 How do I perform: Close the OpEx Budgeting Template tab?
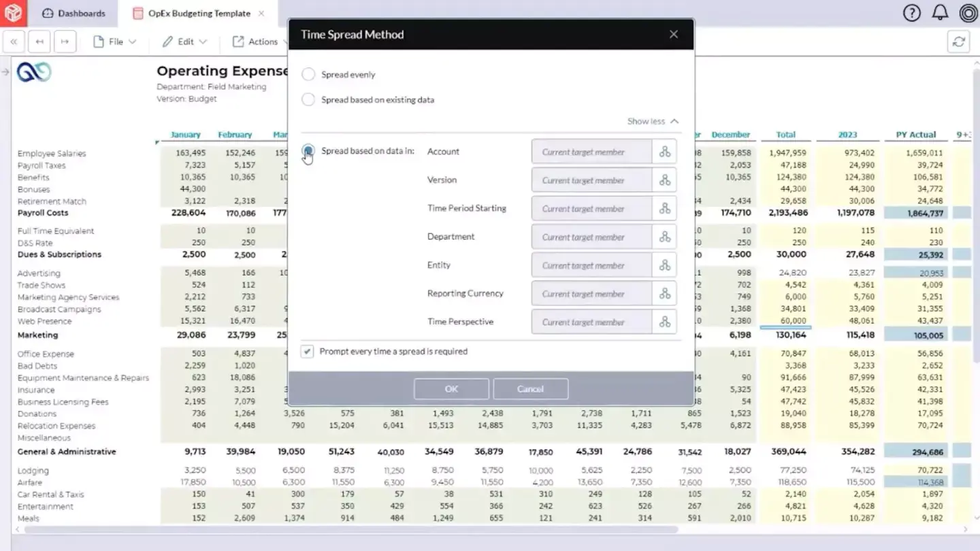click(x=262, y=13)
